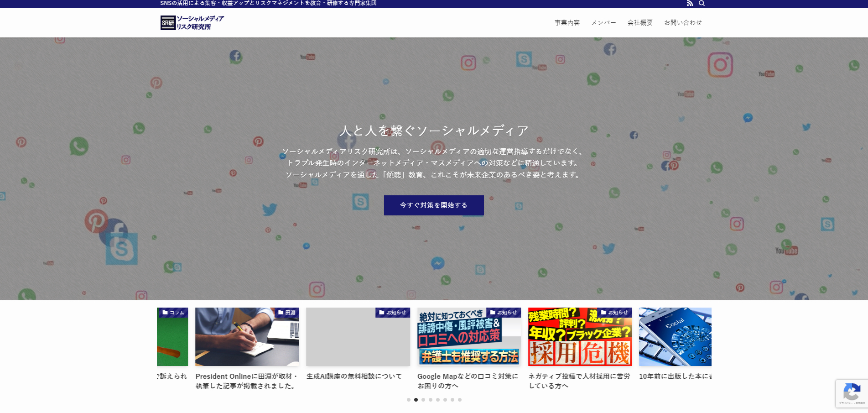Click the 人と人を繋ぐソーシャルメディア heading
868x413 pixels.
[434, 131]
